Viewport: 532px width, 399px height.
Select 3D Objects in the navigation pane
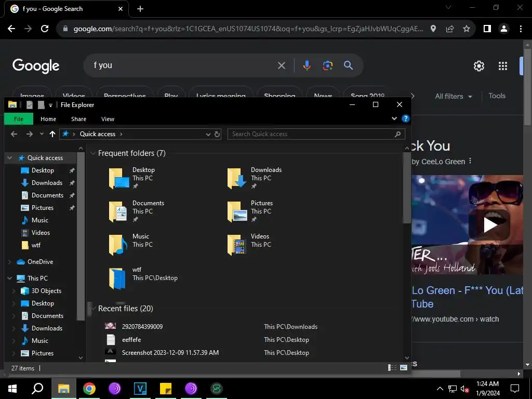46,291
